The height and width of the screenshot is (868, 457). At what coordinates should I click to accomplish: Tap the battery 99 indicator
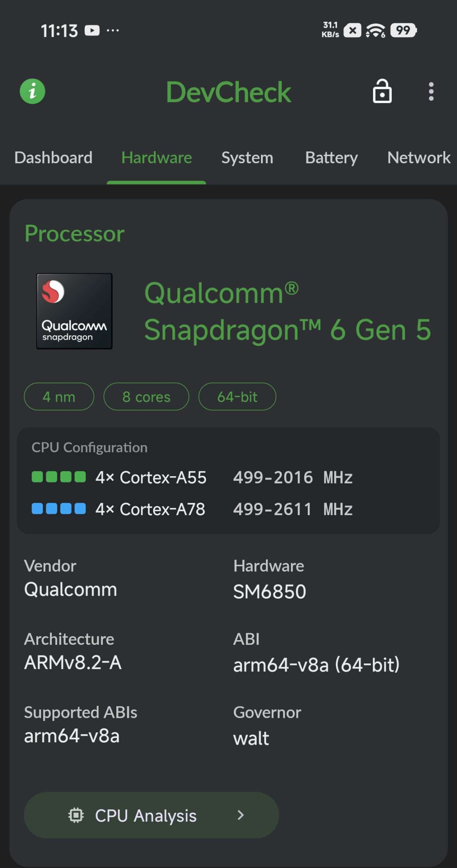[x=403, y=30]
